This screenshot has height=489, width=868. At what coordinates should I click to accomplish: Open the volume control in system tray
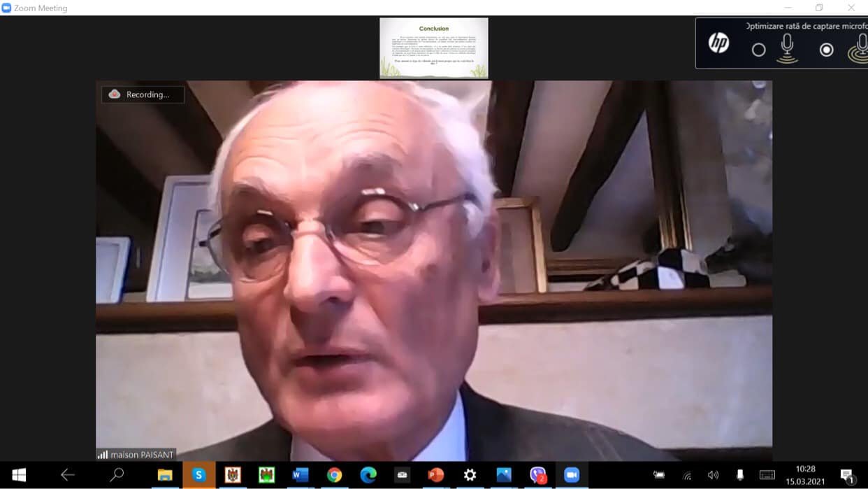[713, 475]
